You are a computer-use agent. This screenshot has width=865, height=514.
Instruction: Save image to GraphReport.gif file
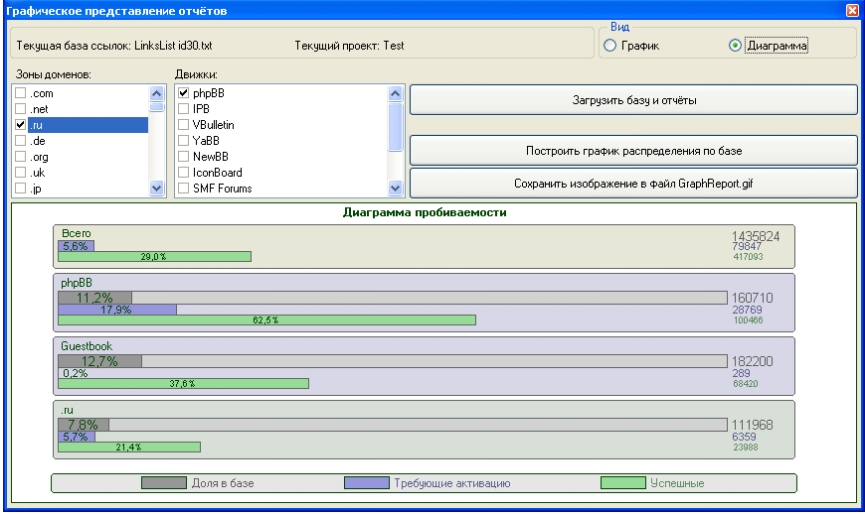click(x=633, y=184)
